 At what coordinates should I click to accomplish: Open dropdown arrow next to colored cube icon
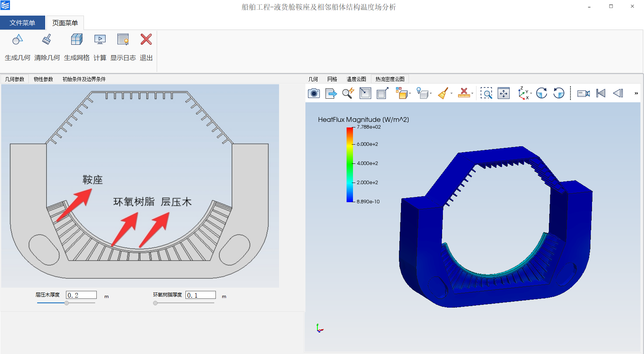[x=410, y=94]
